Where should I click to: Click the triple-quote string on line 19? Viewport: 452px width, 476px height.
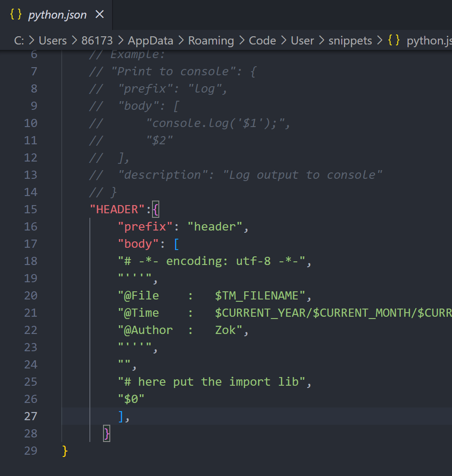tap(134, 276)
